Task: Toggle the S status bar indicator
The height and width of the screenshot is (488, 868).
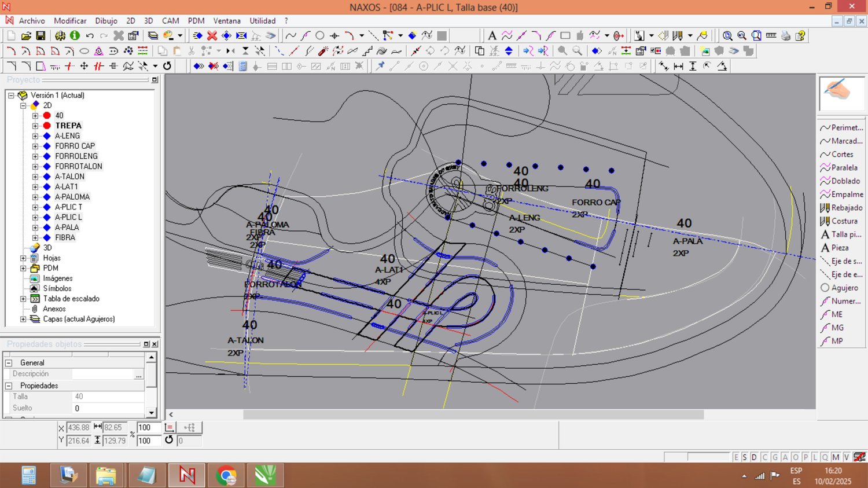Action: point(745,457)
